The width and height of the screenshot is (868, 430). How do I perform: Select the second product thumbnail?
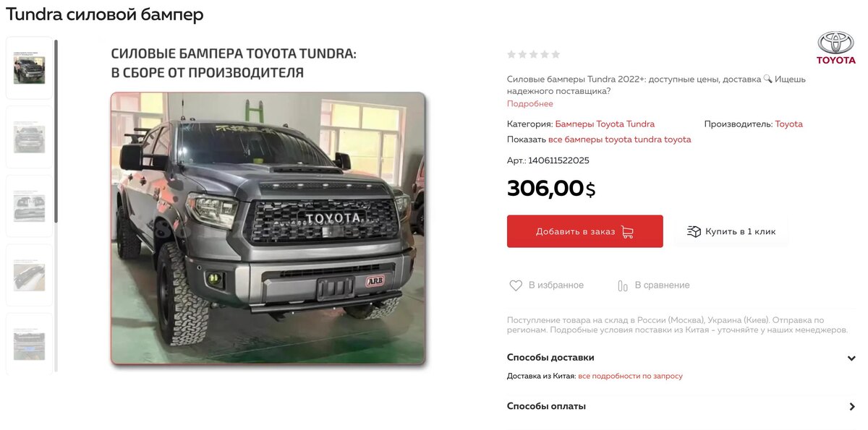[29, 137]
